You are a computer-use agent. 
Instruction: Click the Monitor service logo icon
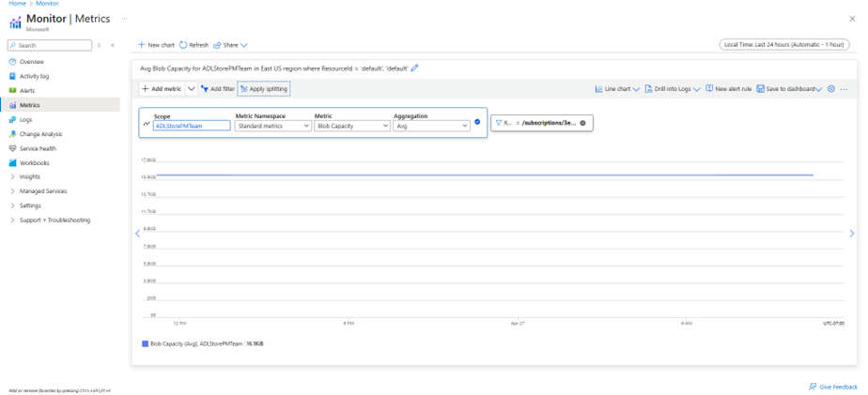point(15,23)
